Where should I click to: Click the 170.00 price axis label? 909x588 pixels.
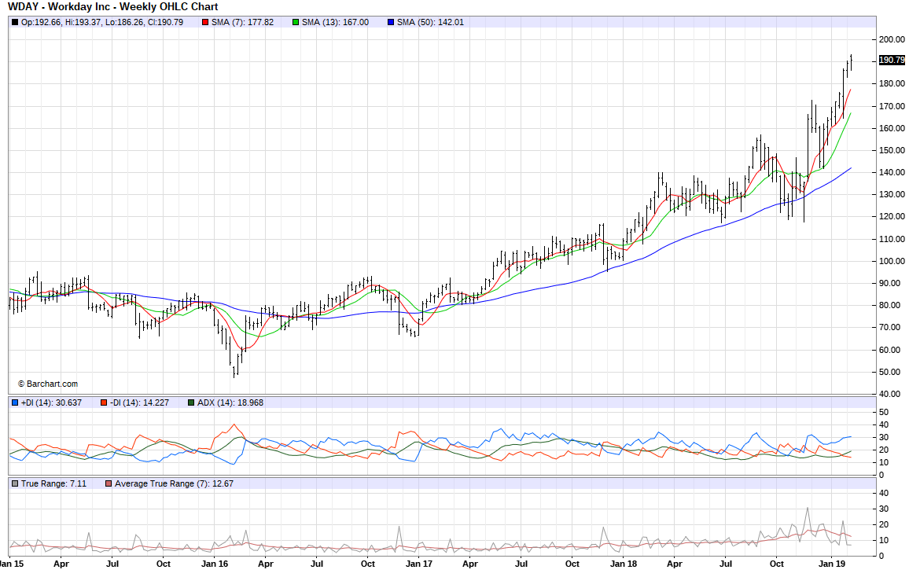click(892, 107)
